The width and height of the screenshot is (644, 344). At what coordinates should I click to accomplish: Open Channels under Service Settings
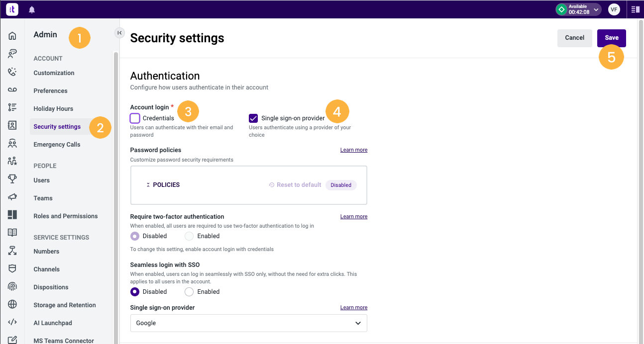pyautogui.click(x=47, y=269)
